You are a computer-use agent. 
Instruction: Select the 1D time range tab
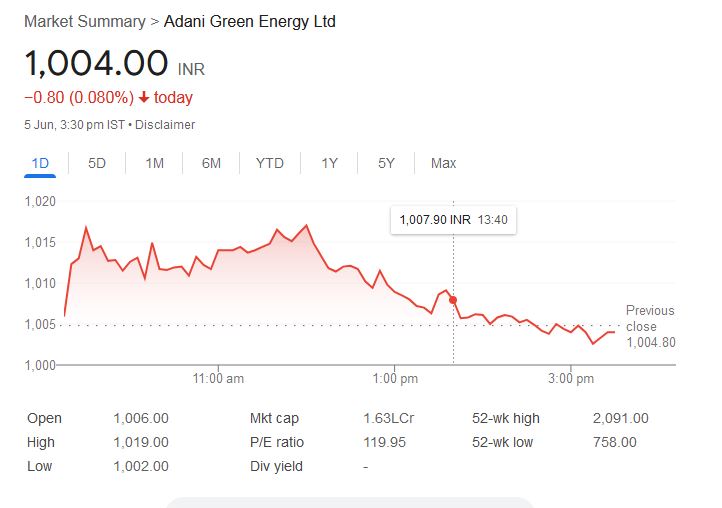coord(40,163)
